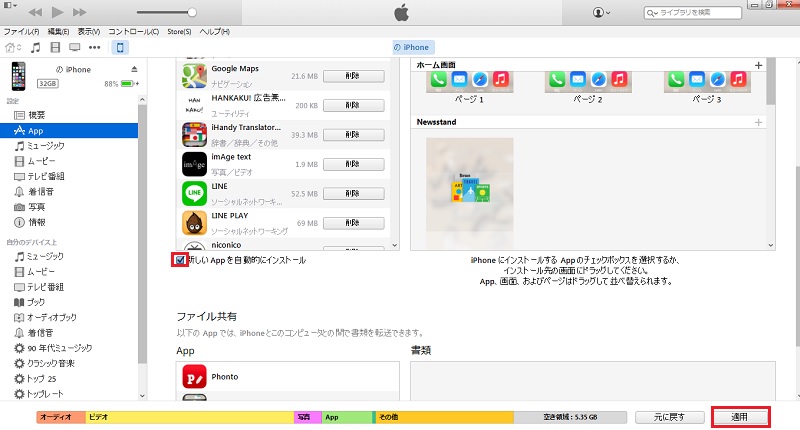Click the Google Maps app icon
Screen dimensions: 800x430
coord(194,75)
